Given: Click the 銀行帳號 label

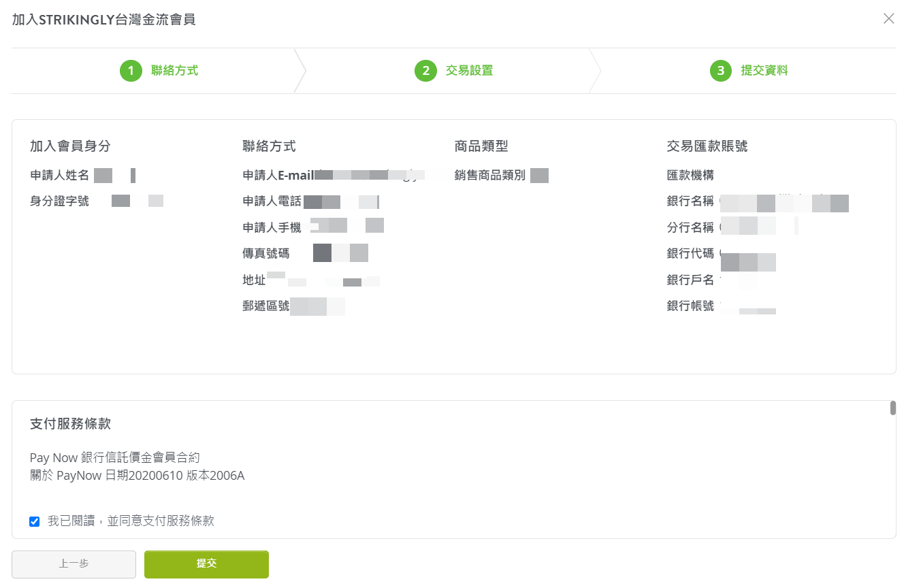Looking at the screenshot, I should point(691,306).
